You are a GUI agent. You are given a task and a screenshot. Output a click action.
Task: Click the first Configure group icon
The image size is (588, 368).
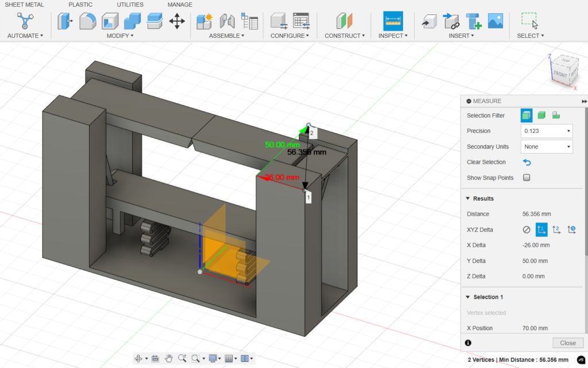(x=278, y=21)
